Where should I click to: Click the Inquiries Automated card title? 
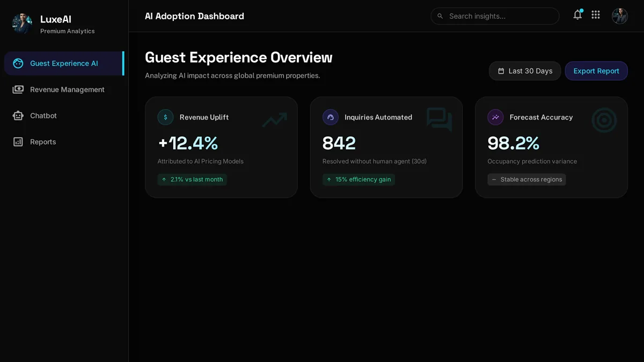pyautogui.click(x=378, y=117)
